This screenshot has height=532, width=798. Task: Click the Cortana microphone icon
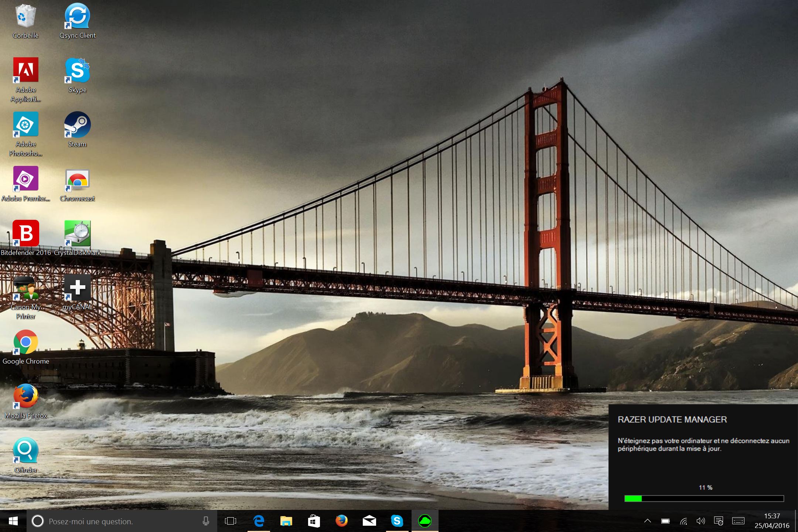coord(206,521)
